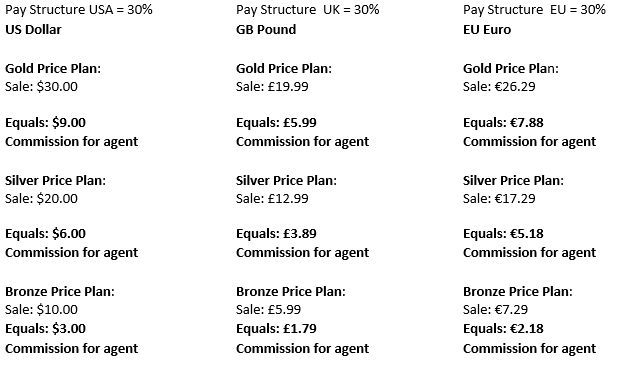Screen dimensions: 617x367
Task: Click the Equals: £3.89 commission text
Action: coord(276,234)
